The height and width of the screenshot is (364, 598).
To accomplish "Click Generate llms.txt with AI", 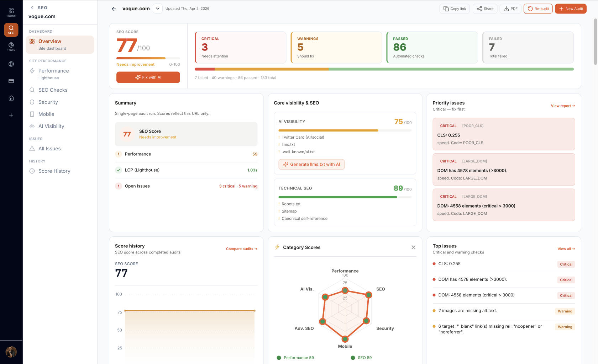I will [311, 164].
